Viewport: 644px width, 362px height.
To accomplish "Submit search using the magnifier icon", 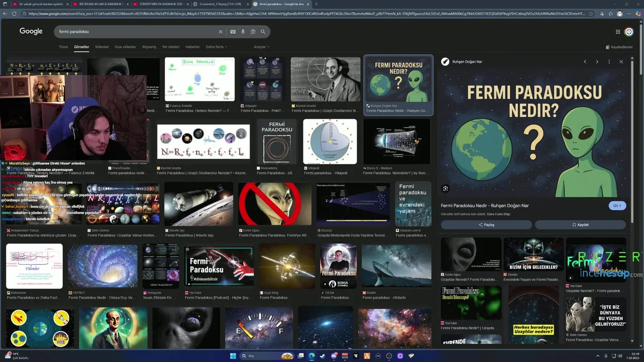I will 263,32.
